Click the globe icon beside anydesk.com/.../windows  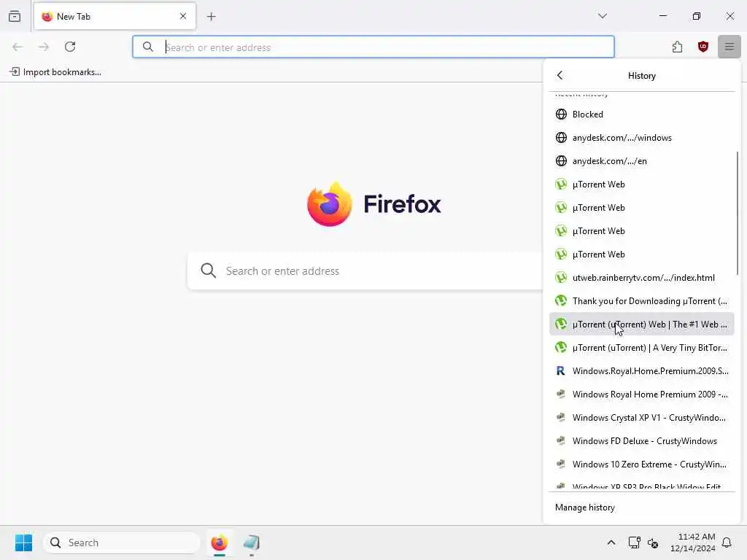pos(561,138)
